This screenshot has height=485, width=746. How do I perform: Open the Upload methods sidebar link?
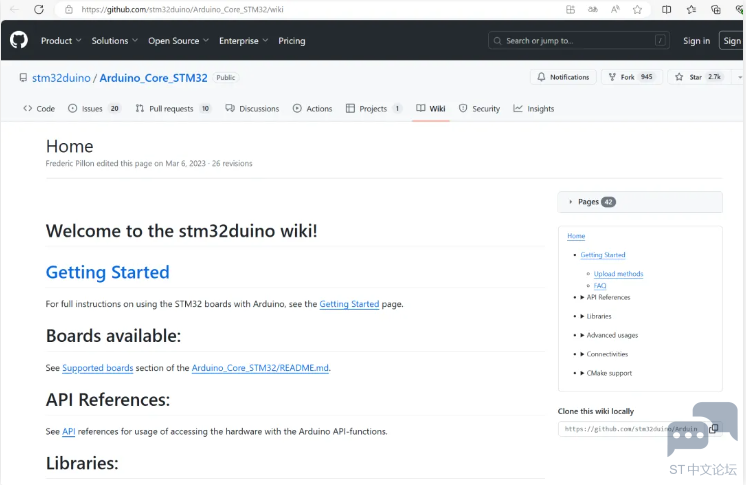pyautogui.click(x=618, y=274)
